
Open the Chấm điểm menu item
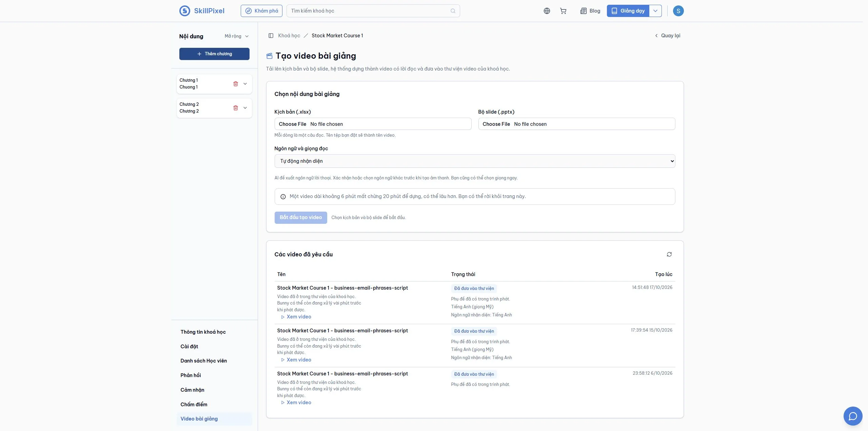(194, 405)
